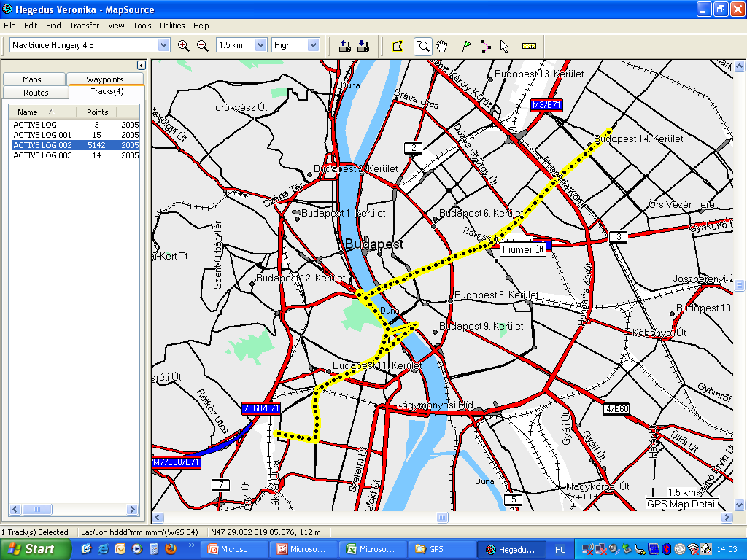The width and height of the screenshot is (747, 560).
Task: Click the Fiumei Út tooltip label on map
Action: [x=523, y=249]
